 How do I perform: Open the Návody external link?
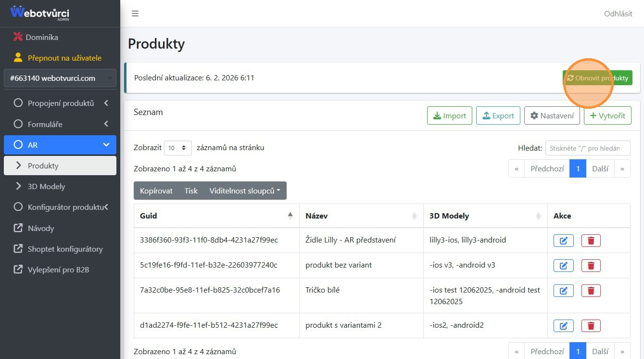coord(60,228)
